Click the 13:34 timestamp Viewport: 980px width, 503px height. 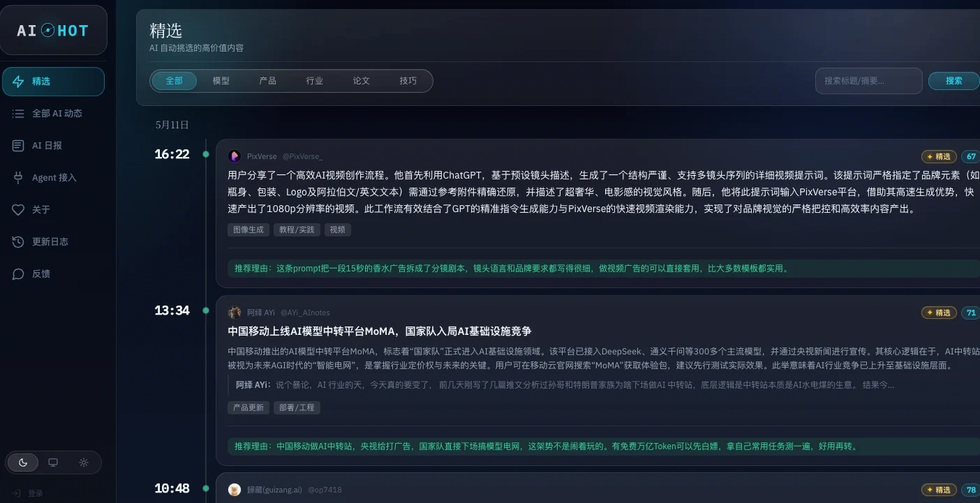(x=172, y=310)
